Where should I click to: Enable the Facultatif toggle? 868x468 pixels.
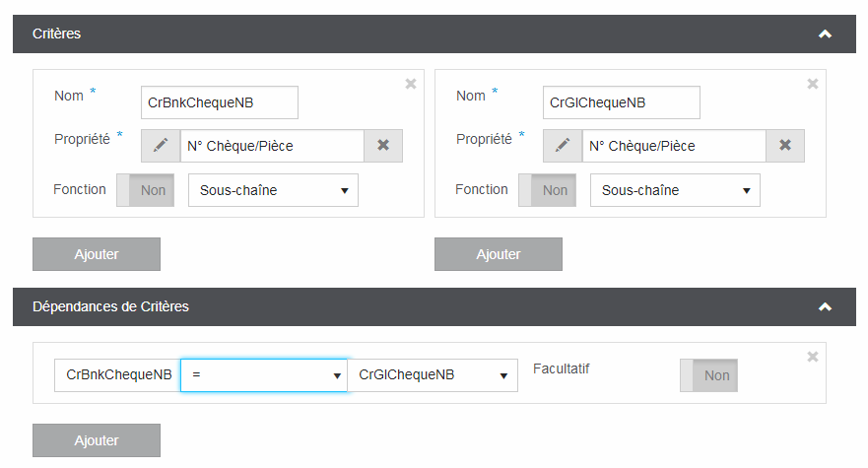(708, 375)
